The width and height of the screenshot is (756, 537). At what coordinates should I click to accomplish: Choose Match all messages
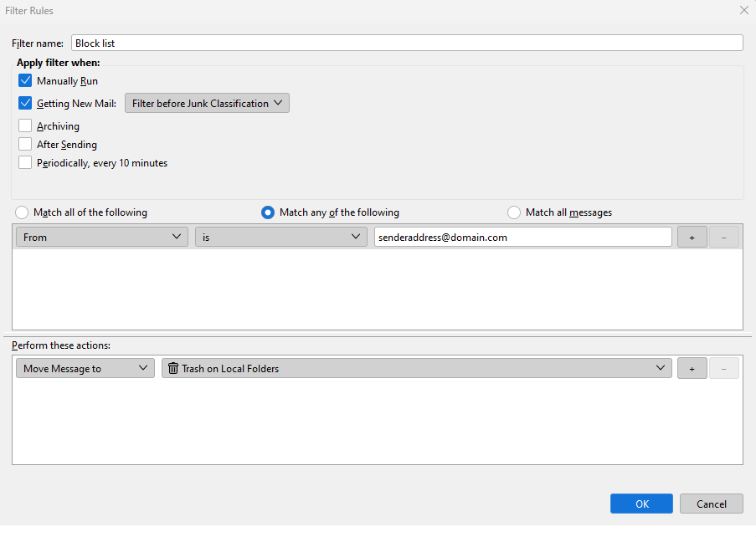[513, 212]
